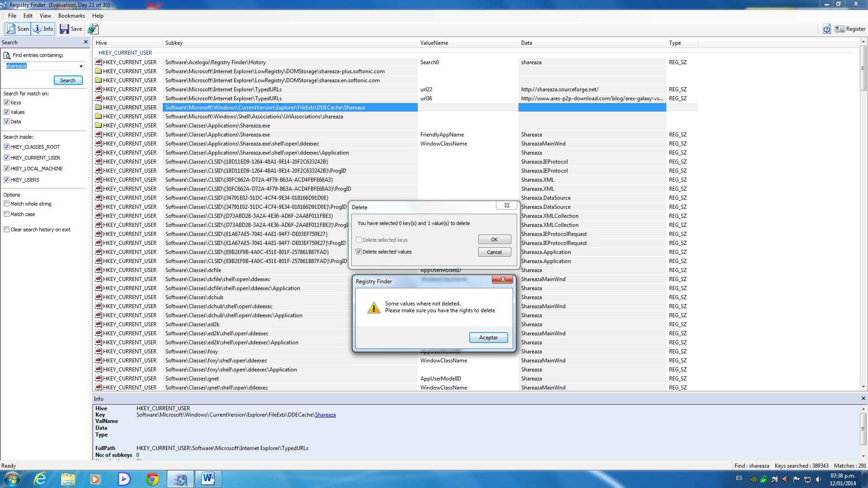Click Cancel on the Delete dialog

[494, 252]
